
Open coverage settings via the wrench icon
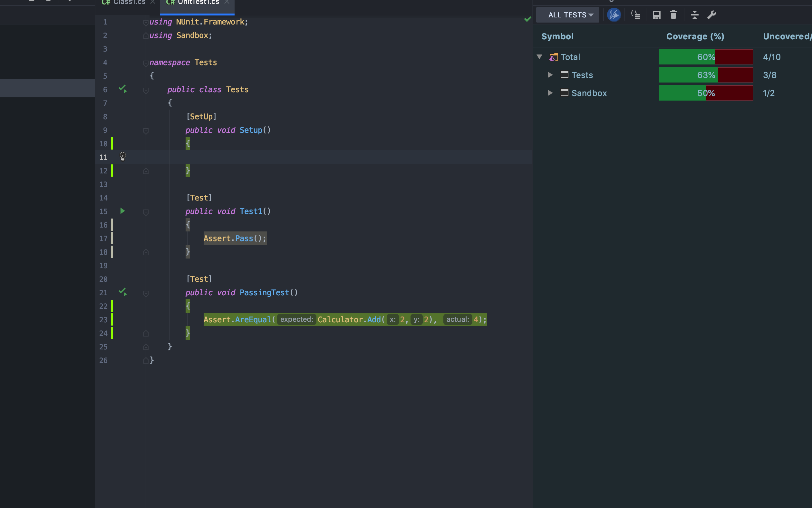point(711,15)
